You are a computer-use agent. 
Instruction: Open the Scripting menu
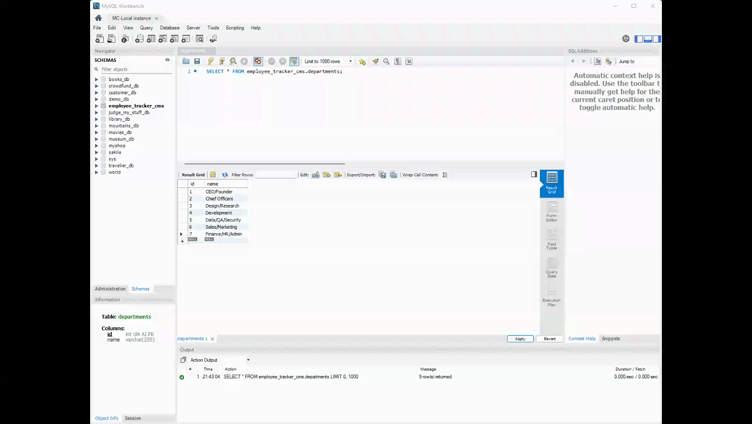point(235,28)
